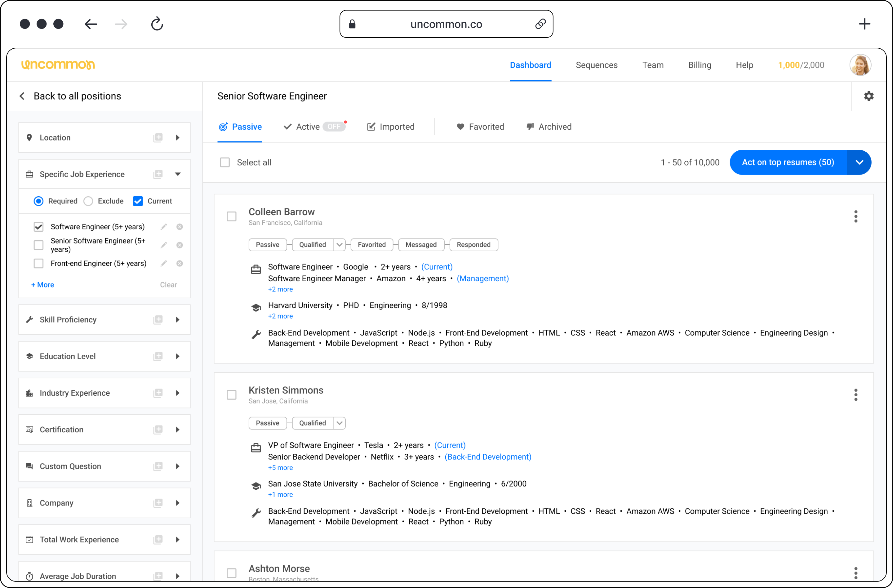Screen dimensions: 893x588
Task: Add new Certification filter group icon
Action: [x=158, y=429]
